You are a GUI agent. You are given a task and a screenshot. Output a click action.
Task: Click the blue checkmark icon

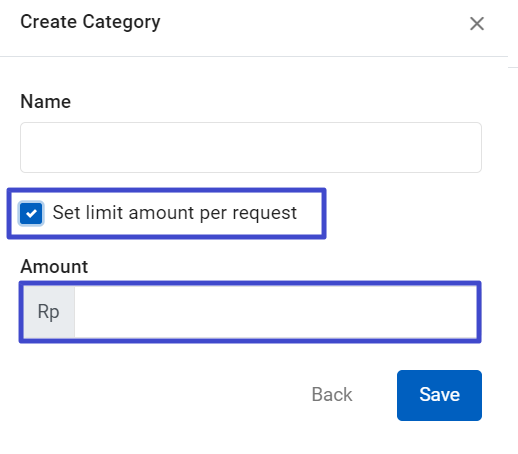31,213
